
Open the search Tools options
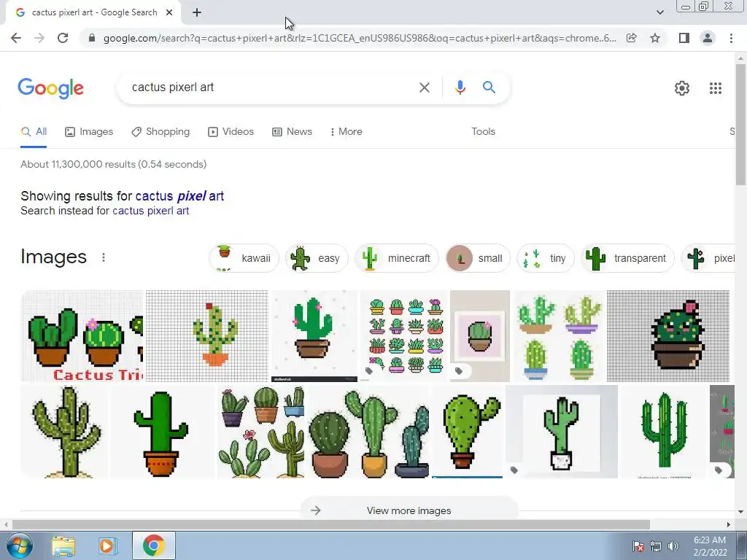click(483, 132)
